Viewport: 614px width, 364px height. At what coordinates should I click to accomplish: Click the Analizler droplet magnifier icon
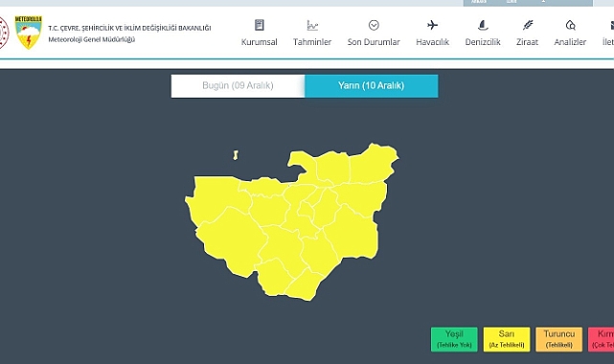pyautogui.click(x=570, y=25)
